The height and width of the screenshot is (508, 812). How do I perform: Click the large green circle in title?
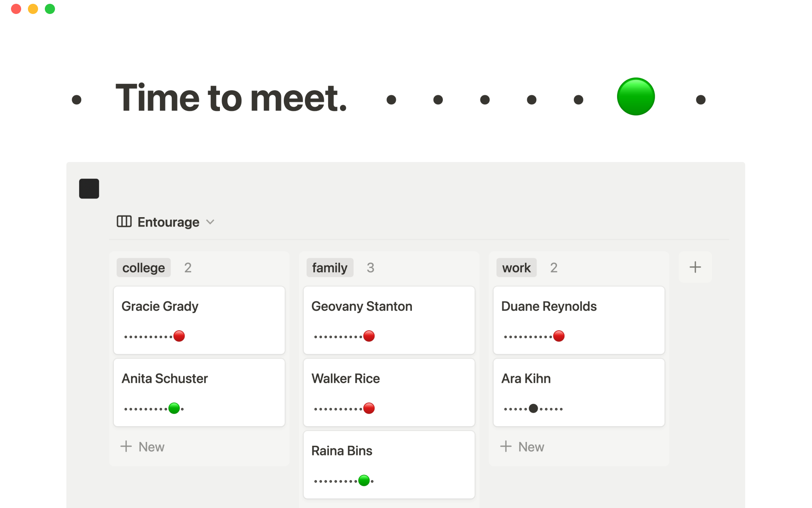(636, 97)
